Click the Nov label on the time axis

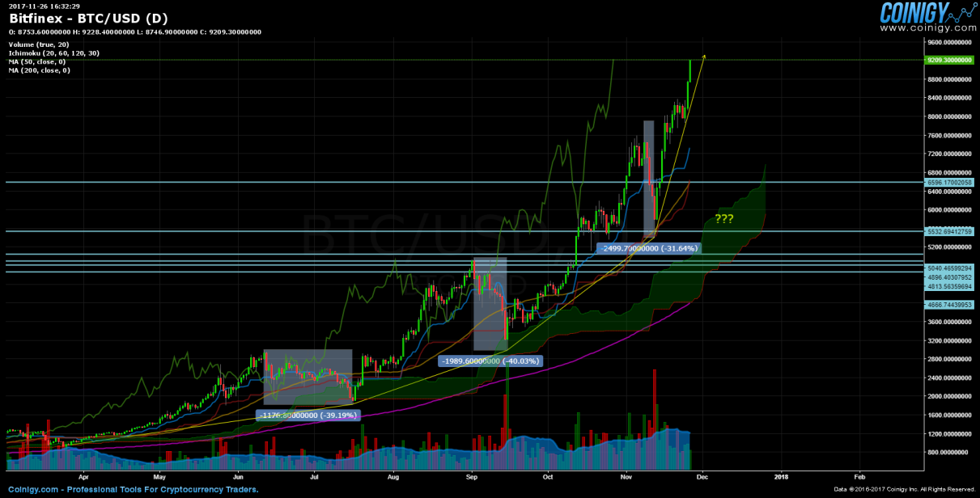pyautogui.click(x=626, y=477)
